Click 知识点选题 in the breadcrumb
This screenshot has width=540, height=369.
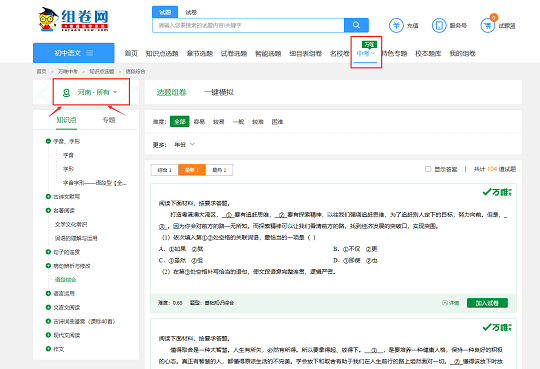(x=102, y=71)
